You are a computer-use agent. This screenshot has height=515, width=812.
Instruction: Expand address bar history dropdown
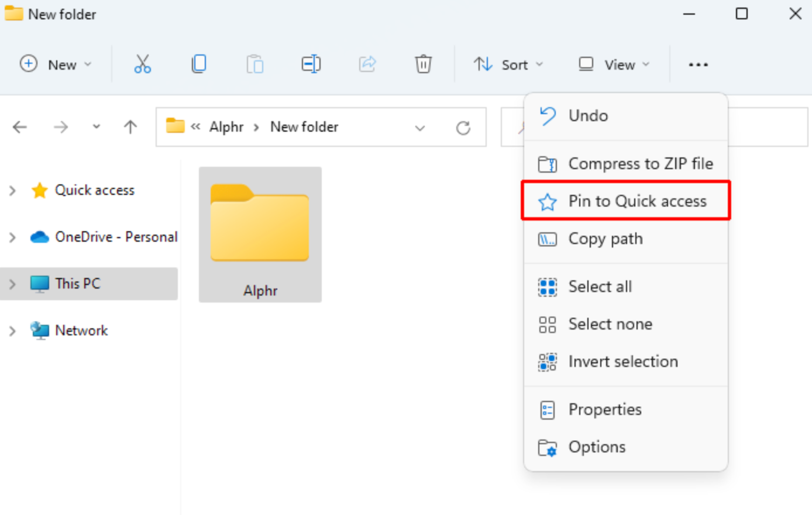[x=420, y=128]
